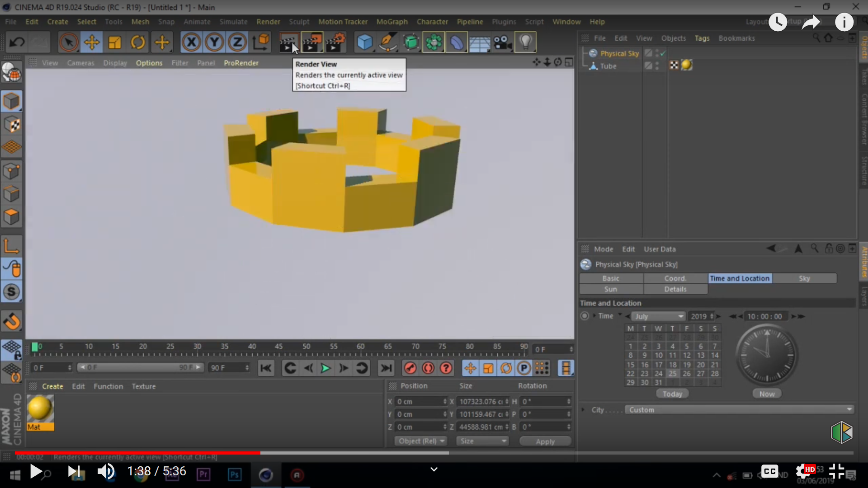Select the Rotate tool

(x=138, y=42)
